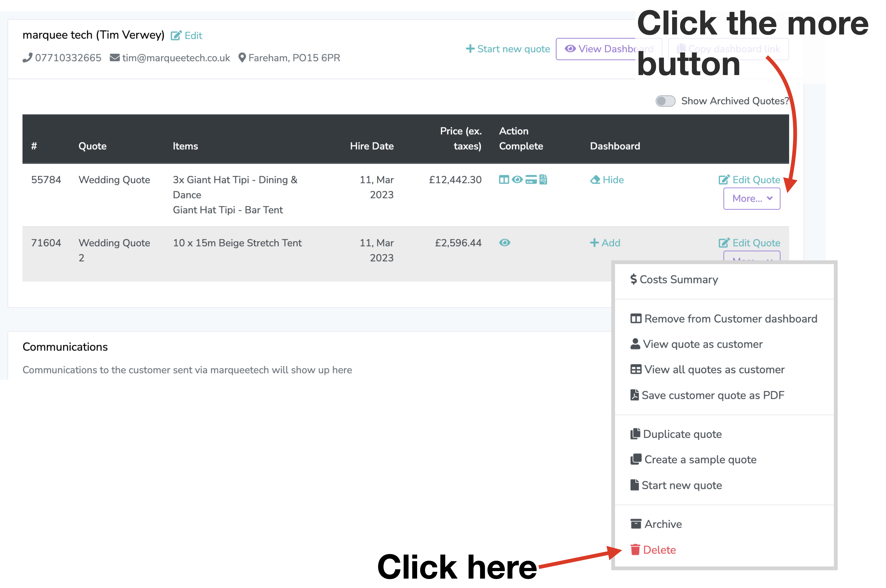Click the Edit link next to the customer name
The image size is (886, 588).
point(186,36)
